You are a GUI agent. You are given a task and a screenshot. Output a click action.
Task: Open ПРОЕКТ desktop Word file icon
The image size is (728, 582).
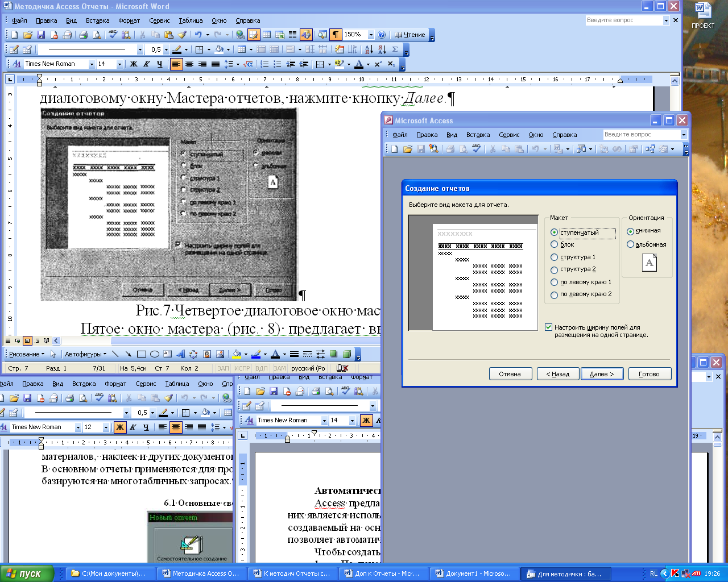click(703, 15)
